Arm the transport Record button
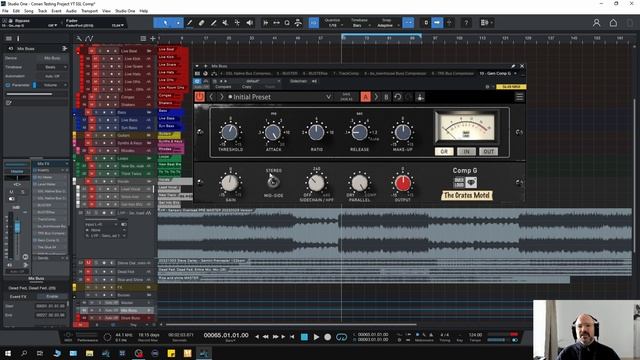The width and height of the screenshot is (640, 360). (327, 337)
